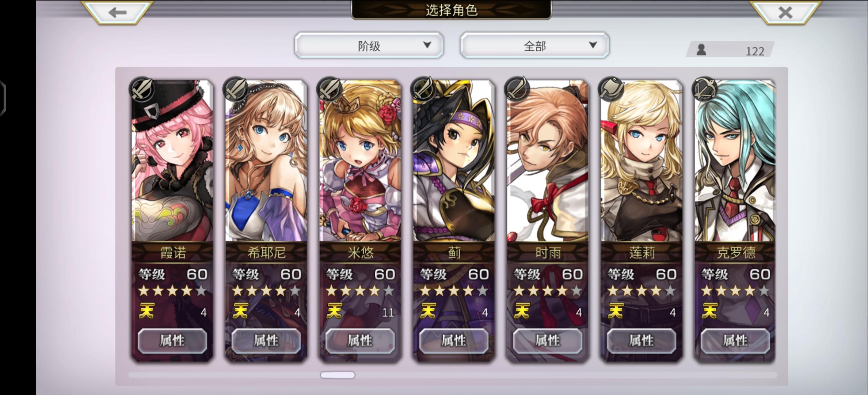Show 属性 for character 时雨

click(548, 341)
